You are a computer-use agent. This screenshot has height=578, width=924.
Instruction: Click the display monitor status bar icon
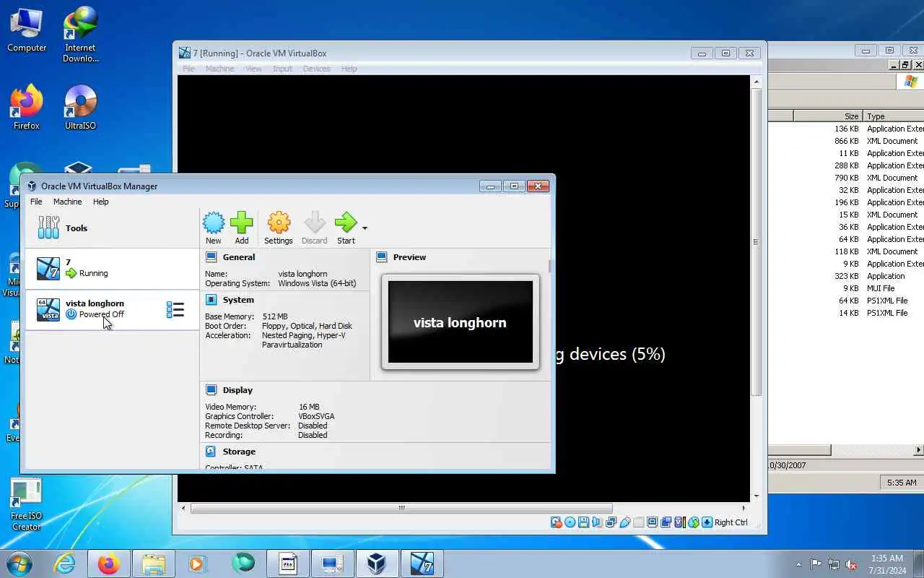[652, 522]
